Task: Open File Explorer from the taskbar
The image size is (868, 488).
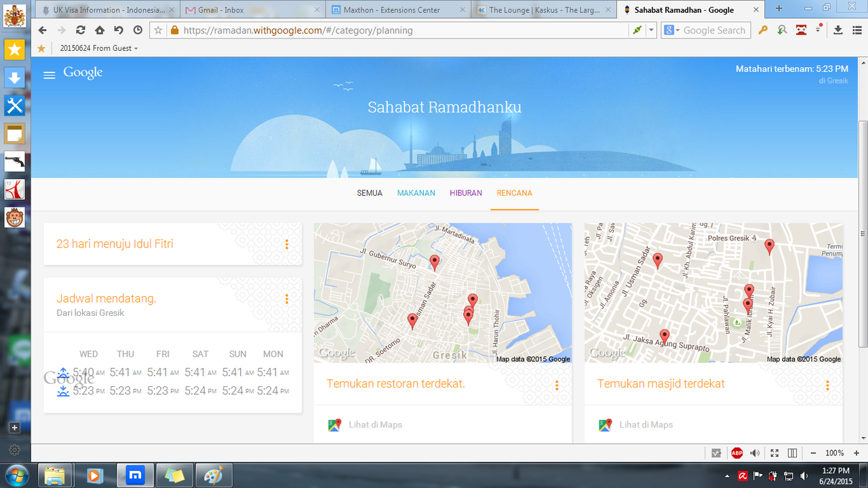Action: tap(56, 475)
